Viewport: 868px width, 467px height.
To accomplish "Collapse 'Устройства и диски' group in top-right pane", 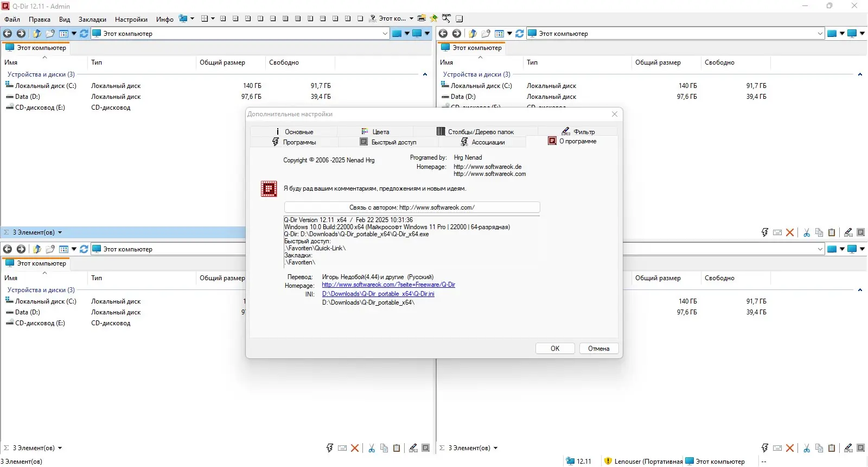I will [860, 74].
